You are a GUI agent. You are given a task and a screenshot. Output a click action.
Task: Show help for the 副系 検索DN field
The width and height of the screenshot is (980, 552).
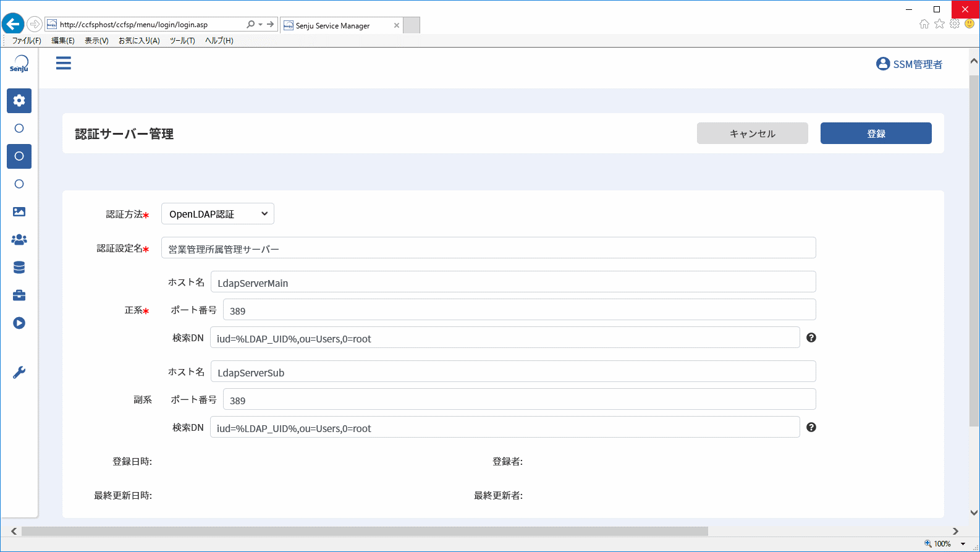pos(811,427)
